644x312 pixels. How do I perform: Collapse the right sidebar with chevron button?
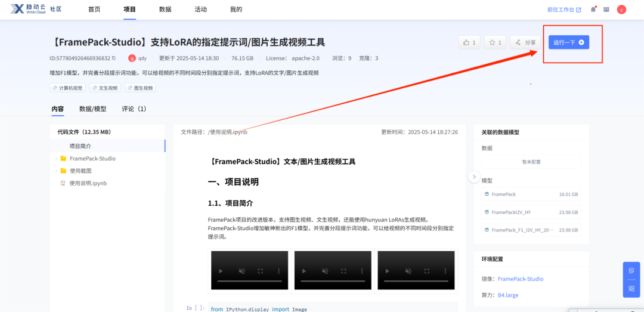[474, 177]
